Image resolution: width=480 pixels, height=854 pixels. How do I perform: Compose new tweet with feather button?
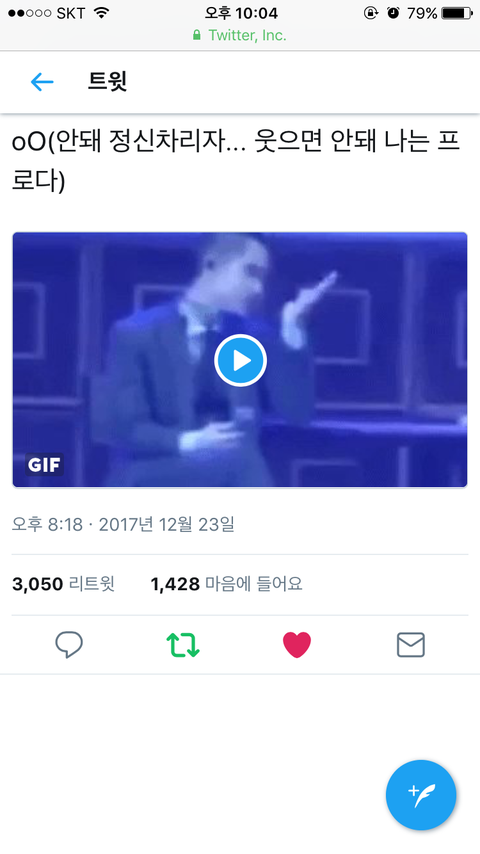[421, 795]
